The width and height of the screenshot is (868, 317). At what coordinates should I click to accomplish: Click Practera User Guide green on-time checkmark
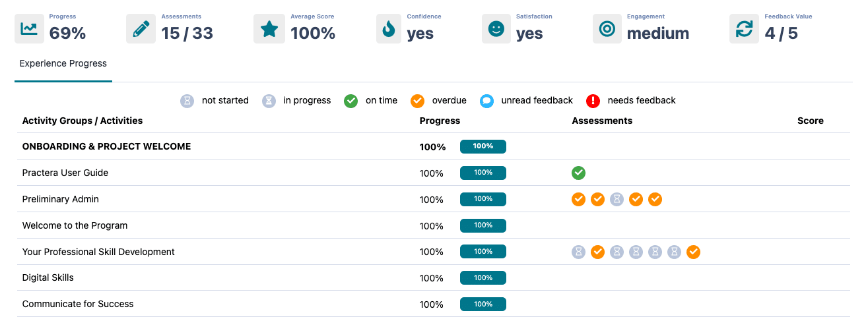[578, 173]
